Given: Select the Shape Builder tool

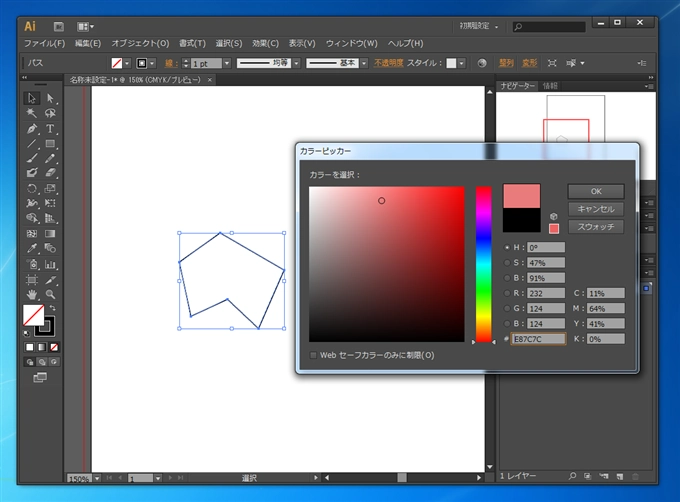Looking at the screenshot, I should pyautogui.click(x=32, y=218).
